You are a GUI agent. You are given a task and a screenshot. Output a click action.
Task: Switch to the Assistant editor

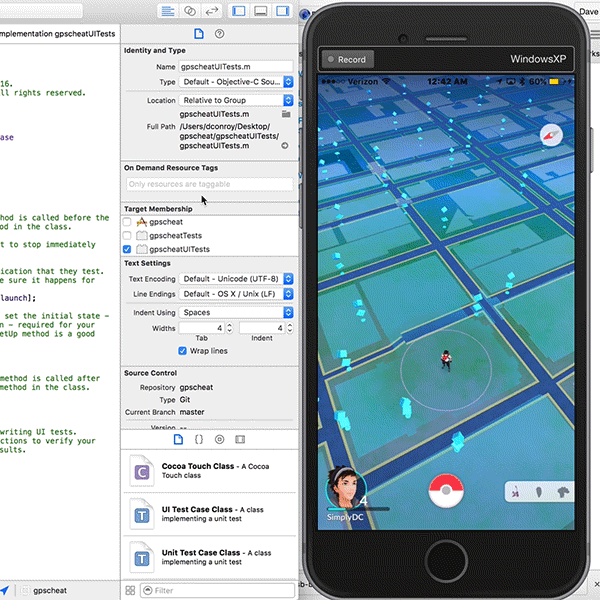click(191, 10)
